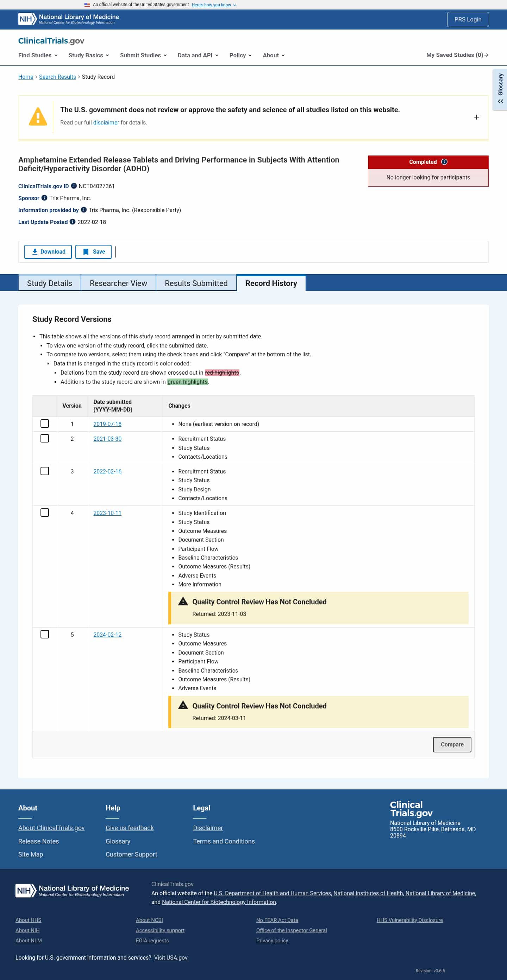The width and height of the screenshot is (507, 980).
Task: Open the Office of the Inspector General link
Action: click(x=292, y=930)
